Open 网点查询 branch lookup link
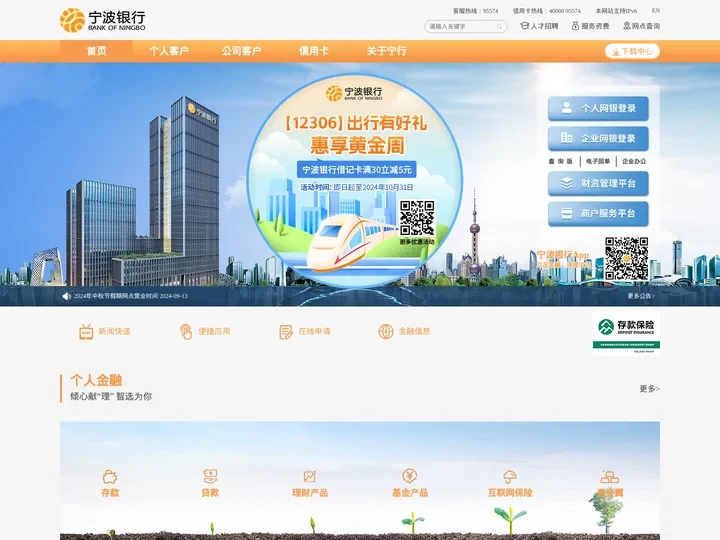This screenshot has width=720, height=540. (x=641, y=26)
